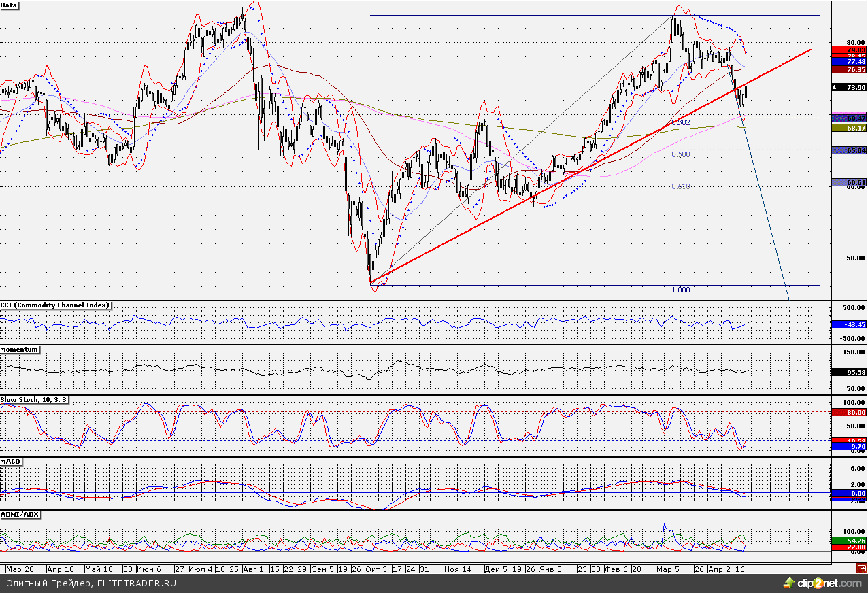Click the black 73.90 current price marker

tap(850, 87)
